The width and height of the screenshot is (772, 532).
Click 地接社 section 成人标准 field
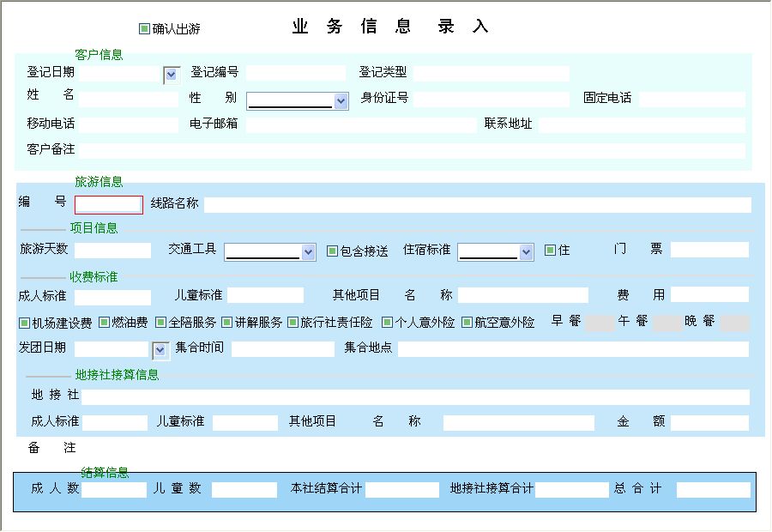click(115, 423)
